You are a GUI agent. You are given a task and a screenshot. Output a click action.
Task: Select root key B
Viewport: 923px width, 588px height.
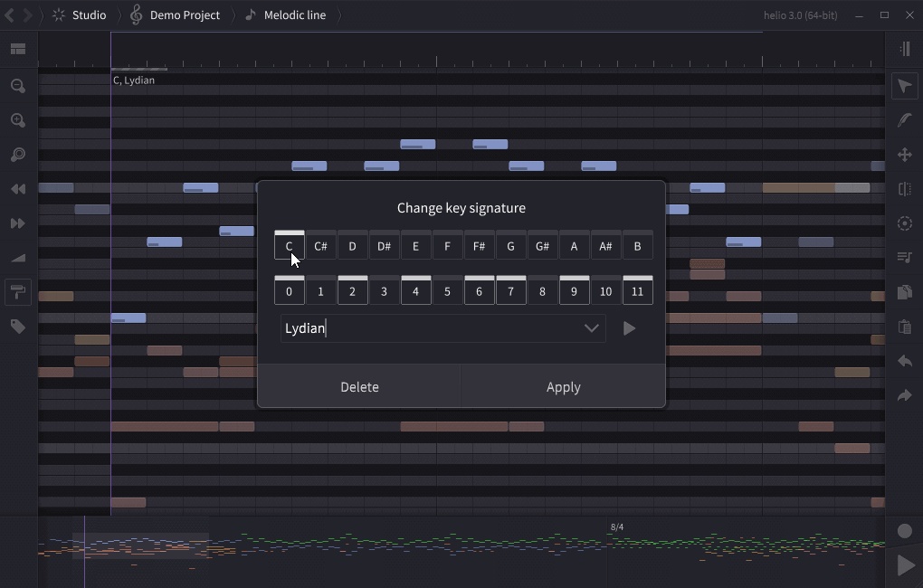click(x=638, y=245)
